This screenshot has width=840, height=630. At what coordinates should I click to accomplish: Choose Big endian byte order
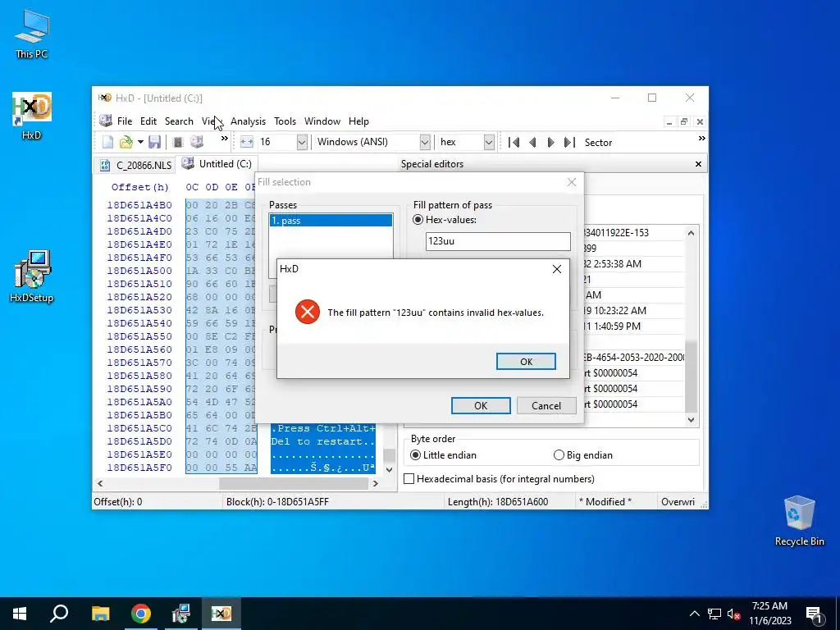559,454
